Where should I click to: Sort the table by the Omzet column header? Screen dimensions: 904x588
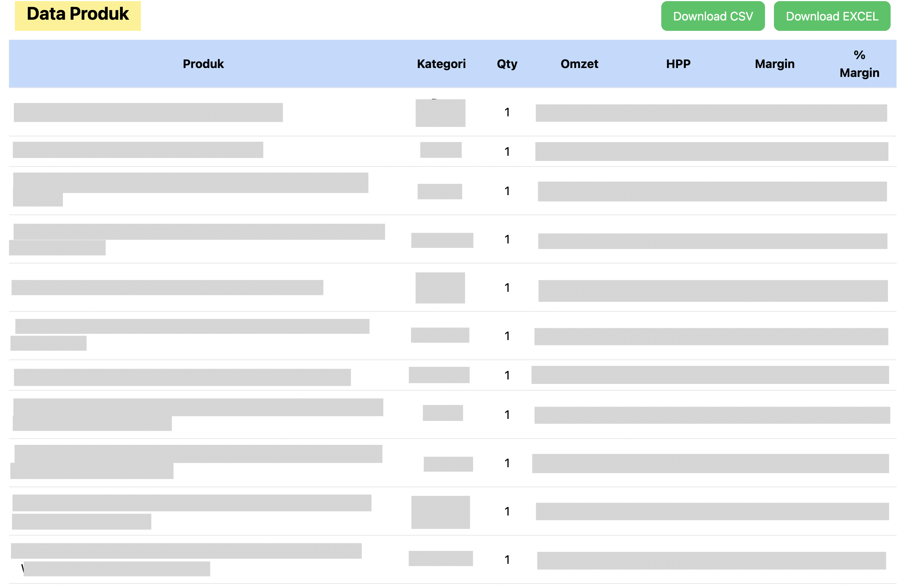point(579,64)
